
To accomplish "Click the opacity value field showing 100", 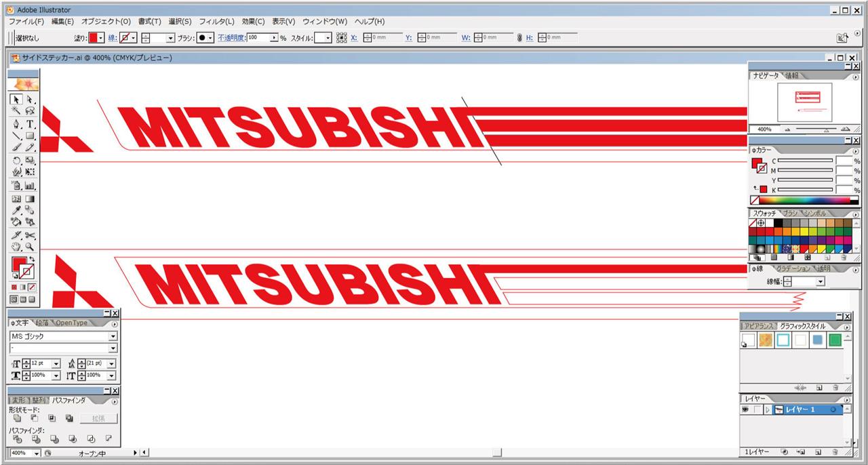I will 258,38.
